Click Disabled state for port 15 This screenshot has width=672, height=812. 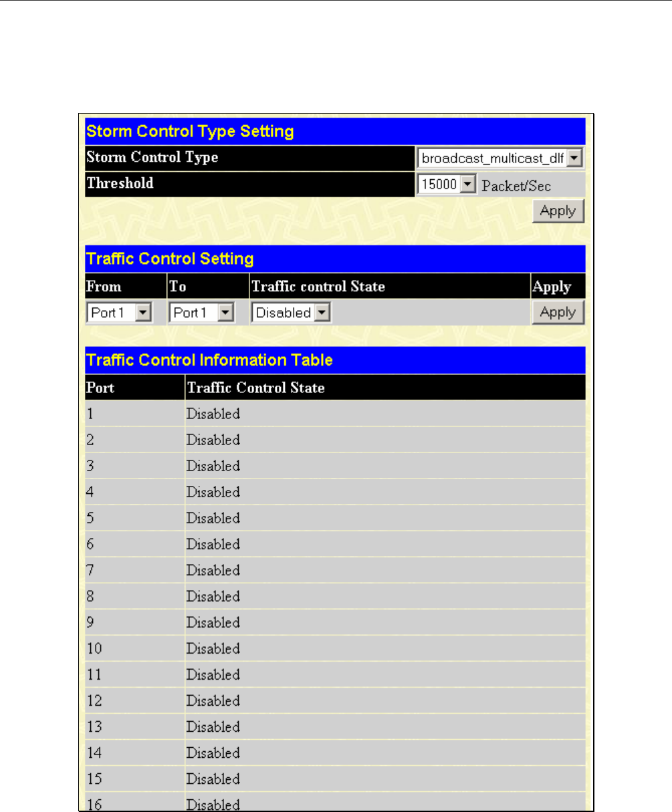pyautogui.click(x=213, y=779)
